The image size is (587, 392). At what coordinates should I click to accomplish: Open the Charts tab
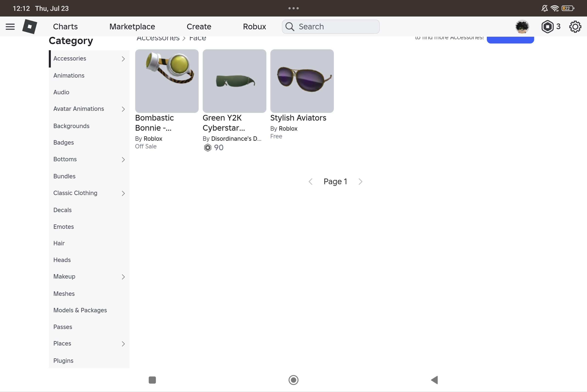[x=65, y=27]
